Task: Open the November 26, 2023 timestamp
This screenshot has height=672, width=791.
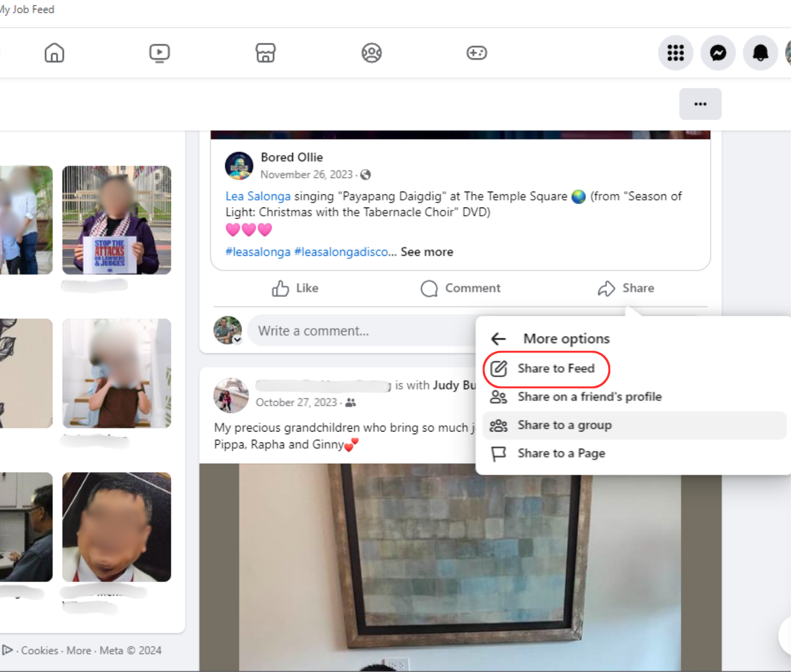Action: [307, 175]
